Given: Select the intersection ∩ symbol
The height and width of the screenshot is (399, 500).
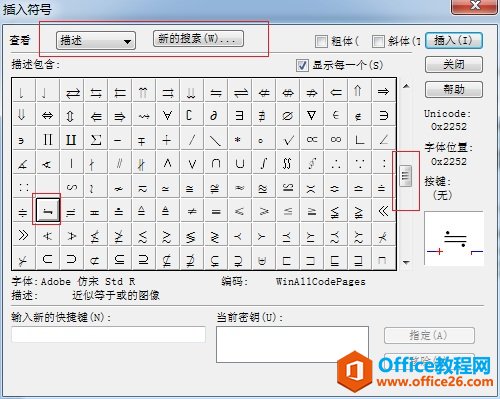Looking at the screenshot, I should 216,163.
